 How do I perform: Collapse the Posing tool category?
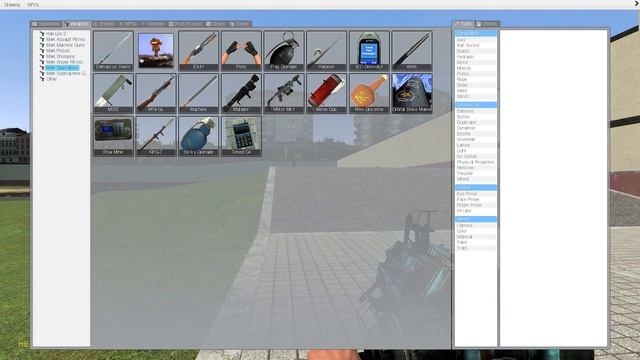point(476,187)
